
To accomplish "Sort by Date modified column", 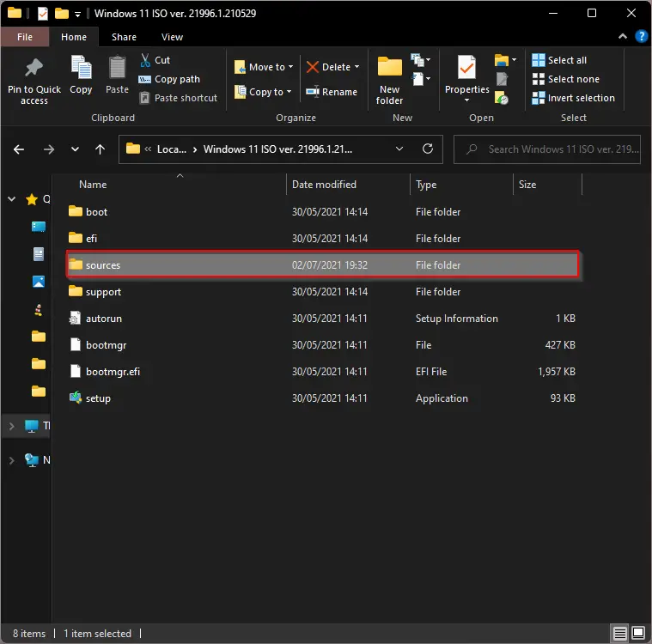I will (349, 185).
